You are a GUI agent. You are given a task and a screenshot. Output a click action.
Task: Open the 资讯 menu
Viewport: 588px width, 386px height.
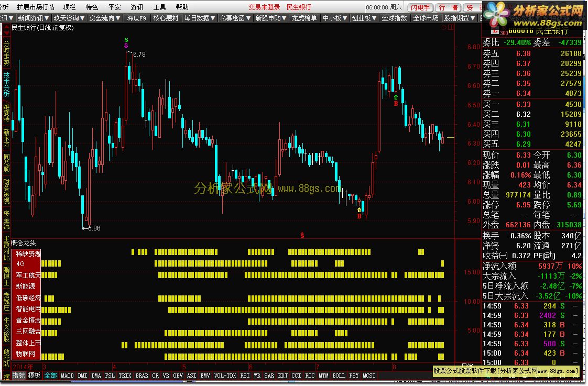[x=137, y=7]
